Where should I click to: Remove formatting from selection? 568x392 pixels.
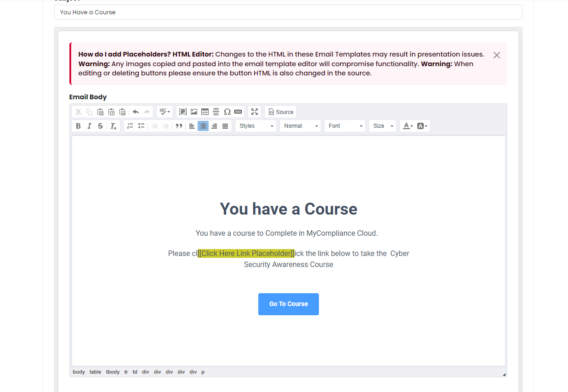coord(114,126)
